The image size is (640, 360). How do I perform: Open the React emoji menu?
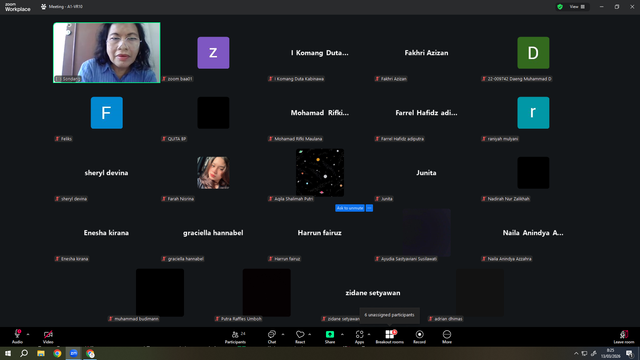(300, 337)
